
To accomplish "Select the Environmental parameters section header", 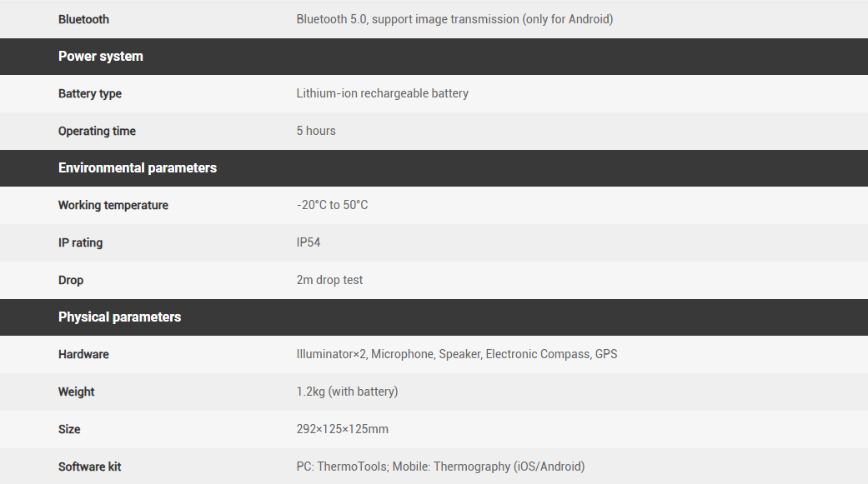I will point(138,168).
